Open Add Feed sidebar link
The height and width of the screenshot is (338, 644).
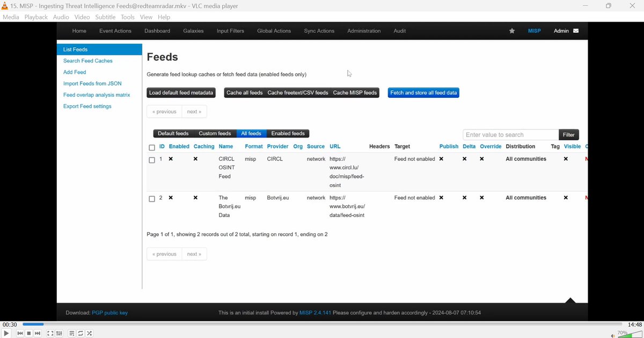75,72
